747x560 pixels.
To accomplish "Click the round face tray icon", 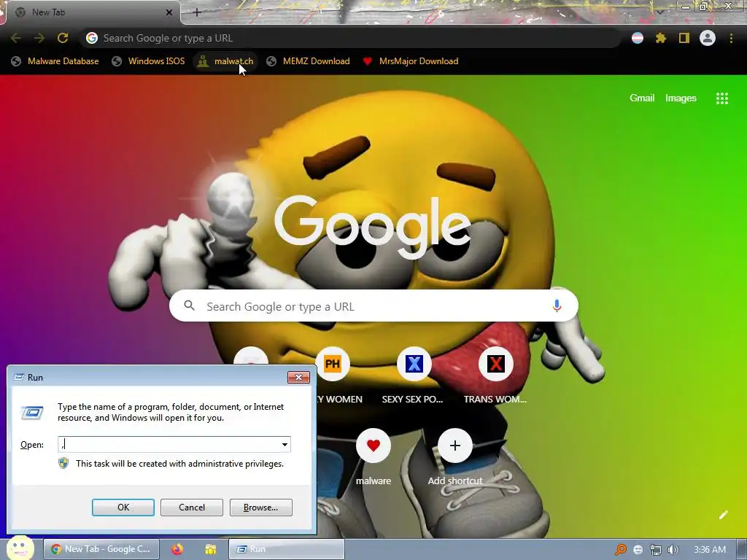I will pos(638,550).
